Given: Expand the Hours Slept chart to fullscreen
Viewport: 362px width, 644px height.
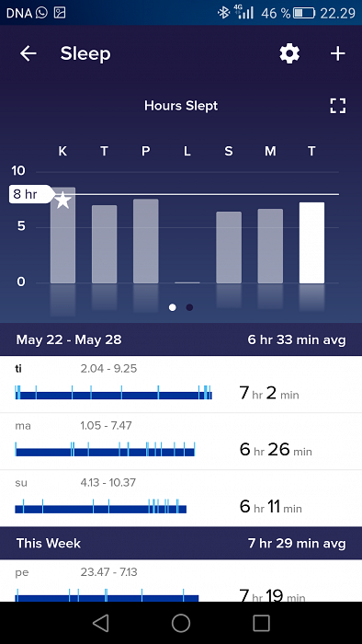Looking at the screenshot, I should pyautogui.click(x=338, y=106).
